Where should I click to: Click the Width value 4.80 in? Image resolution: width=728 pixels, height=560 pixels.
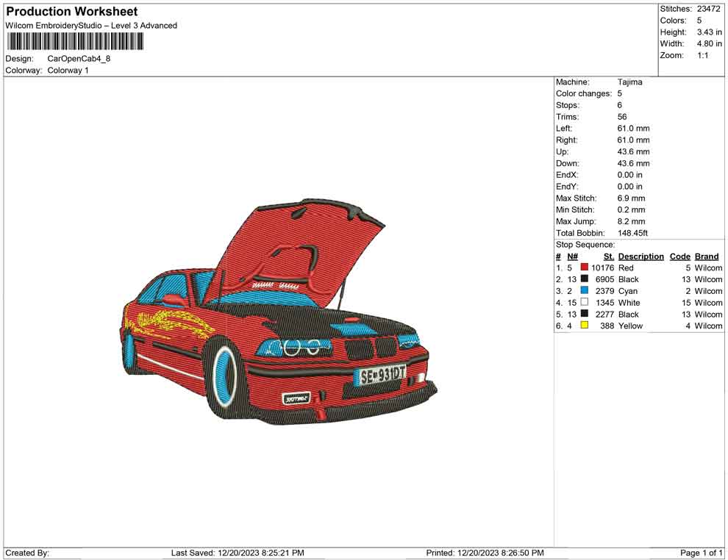point(709,43)
